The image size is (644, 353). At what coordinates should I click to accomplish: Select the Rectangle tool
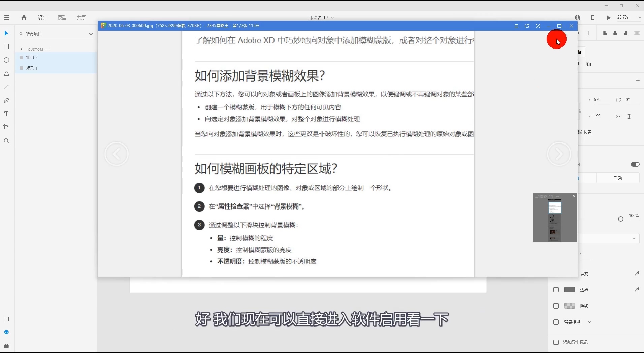pyautogui.click(x=6, y=46)
